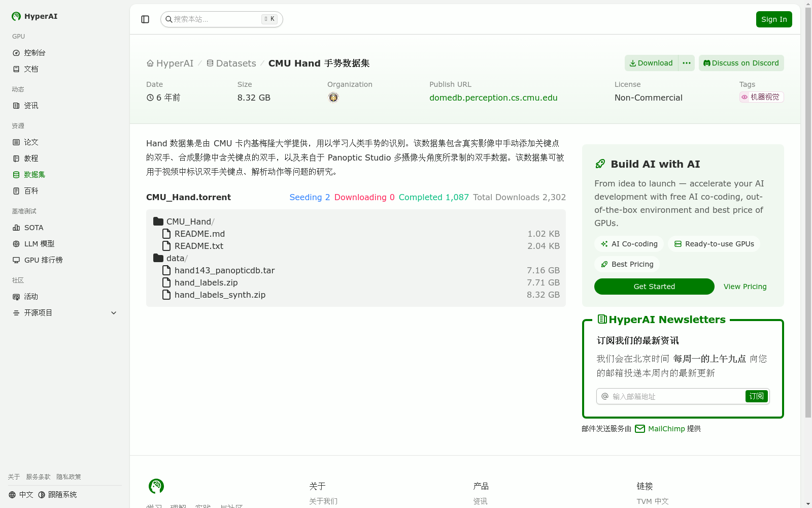Click the newsletter icon beside HyperAI Newsletters

602,319
